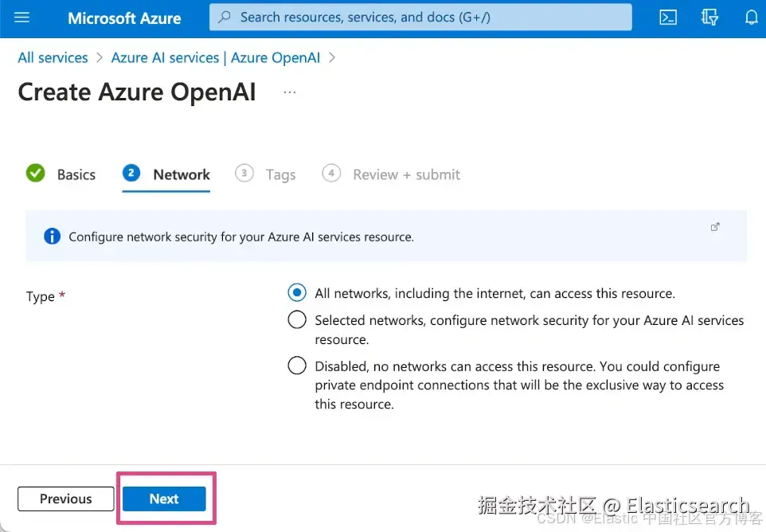The width and height of the screenshot is (766, 532).
Task: Select the Disabled no networks option
Action: pyautogui.click(x=297, y=366)
